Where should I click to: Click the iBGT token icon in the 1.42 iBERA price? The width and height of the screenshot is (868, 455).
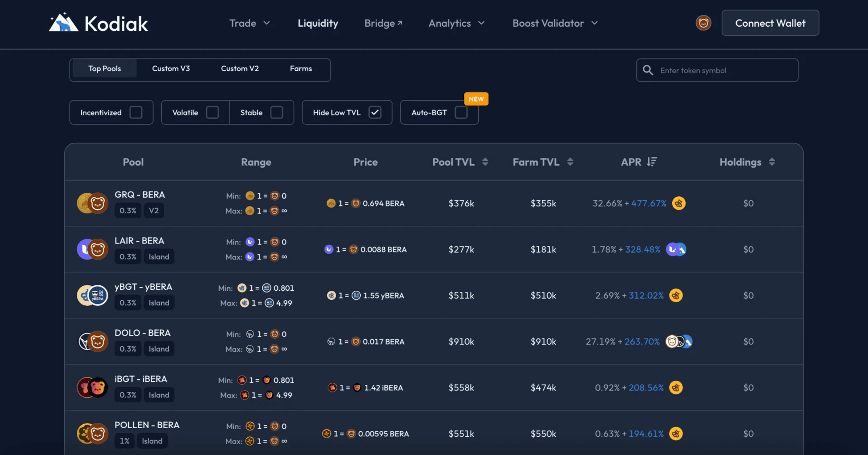pyautogui.click(x=332, y=387)
